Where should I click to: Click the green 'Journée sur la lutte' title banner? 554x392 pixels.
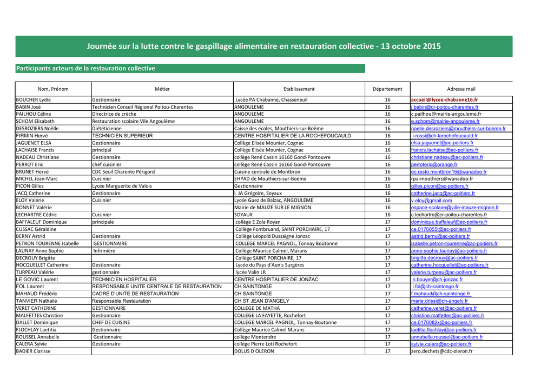[x=263, y=46]
